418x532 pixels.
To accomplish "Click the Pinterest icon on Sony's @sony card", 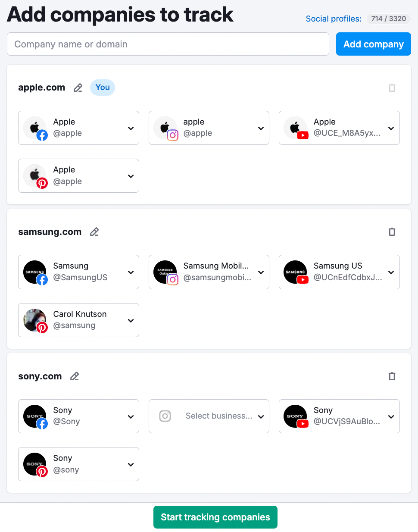I will [x=41, y=471].
